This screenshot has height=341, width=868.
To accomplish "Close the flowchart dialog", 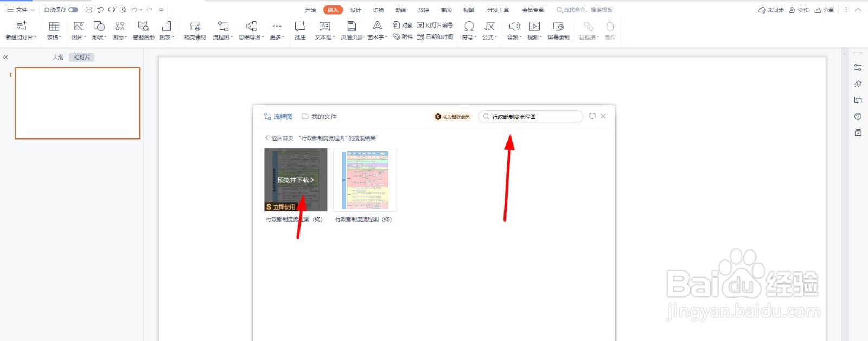I will pos(603,116).
